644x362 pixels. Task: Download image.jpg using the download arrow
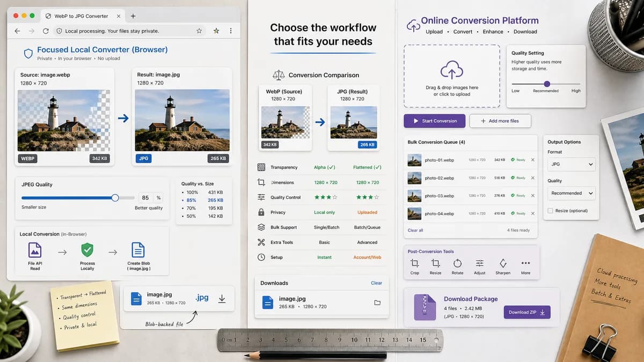[222, 299]
